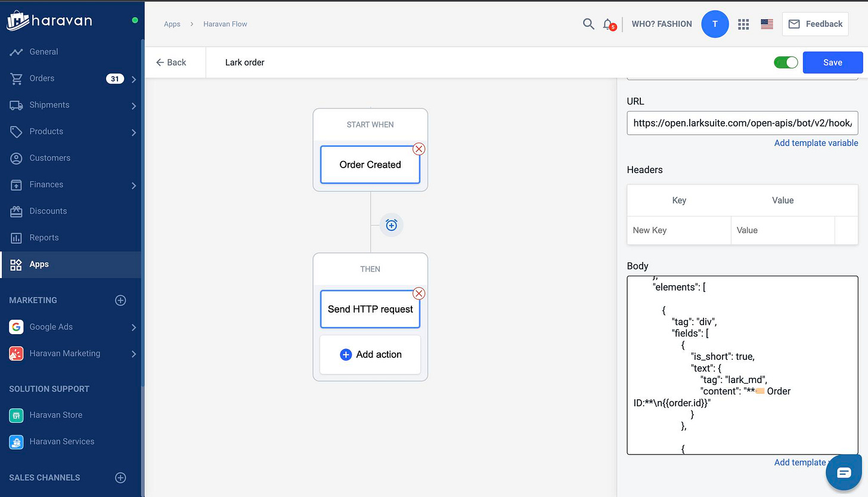Click the Lark order flow title

[245, 62]
